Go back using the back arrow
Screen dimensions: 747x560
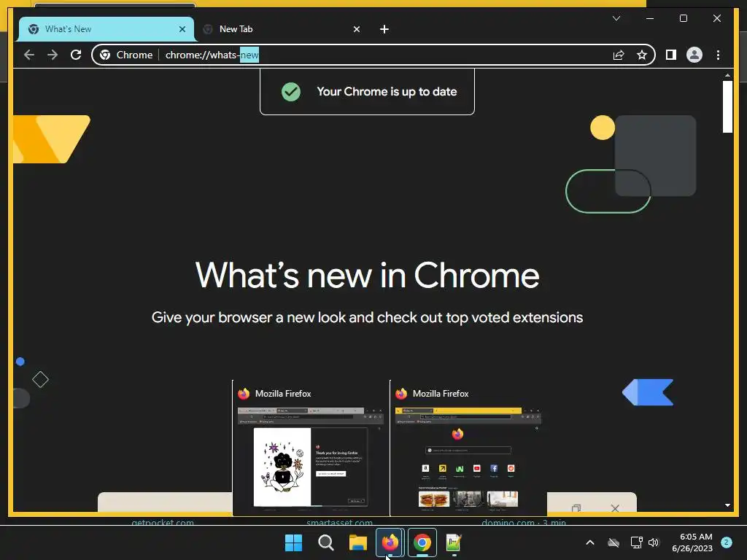tap(29, 55)
